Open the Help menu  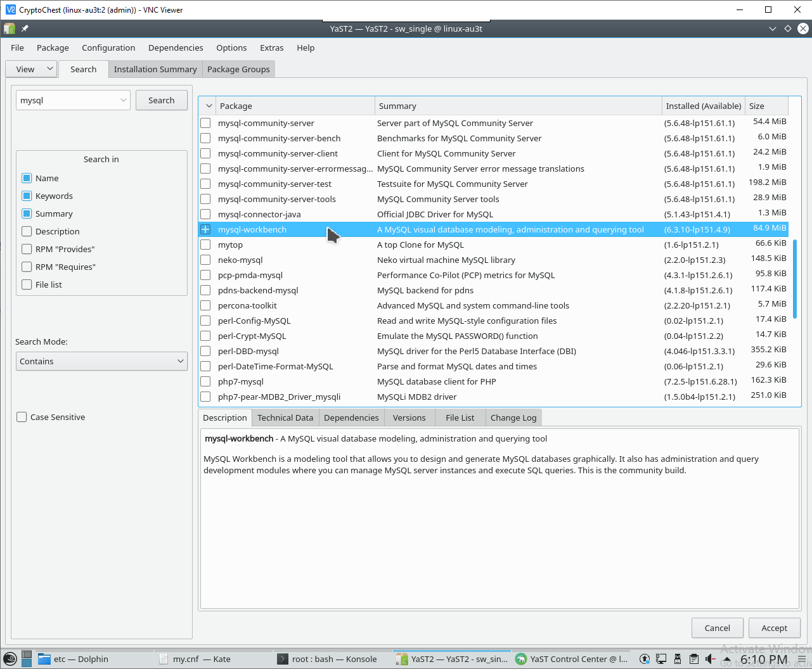tap(306, 48)
